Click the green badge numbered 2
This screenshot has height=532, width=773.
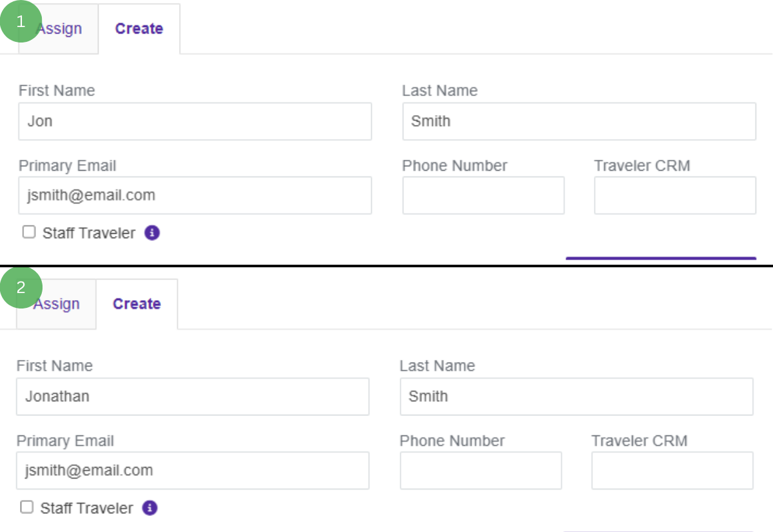21,287
